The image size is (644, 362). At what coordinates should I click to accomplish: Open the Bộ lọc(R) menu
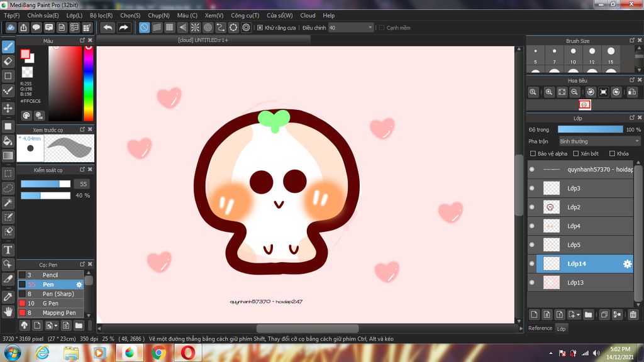(101, 15)
